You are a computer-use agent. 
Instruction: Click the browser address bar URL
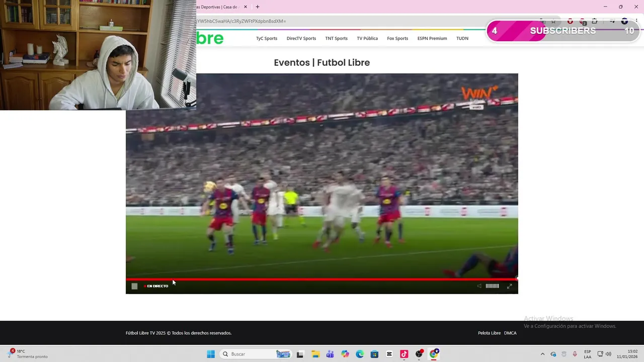pos(242,21)
